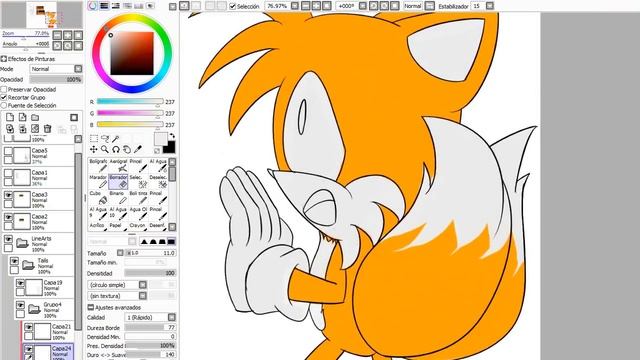Click the navigator canvas thumbnail
Screen dimensions: 640x360
42,15
